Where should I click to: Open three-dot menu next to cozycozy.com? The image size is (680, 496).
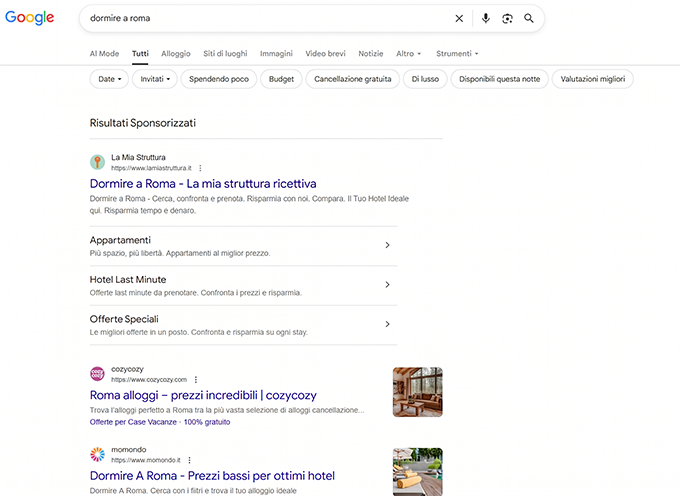(196, 379)
